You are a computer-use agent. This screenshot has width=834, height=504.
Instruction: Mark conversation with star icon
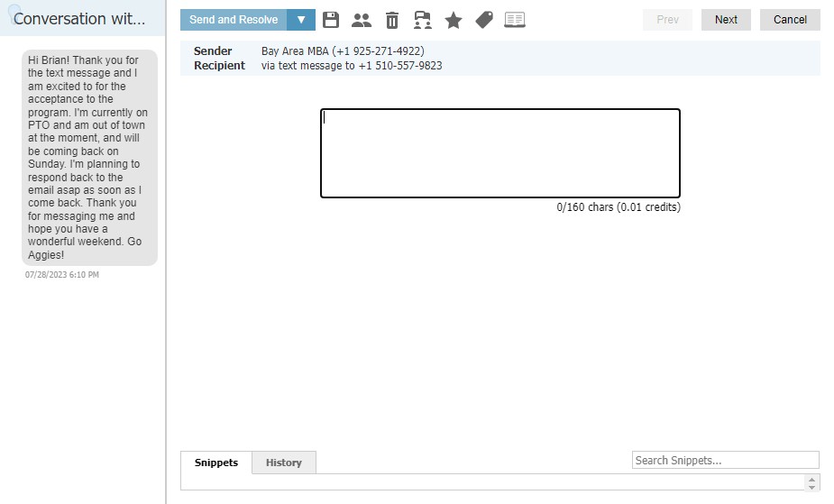(x=454, y=20)
